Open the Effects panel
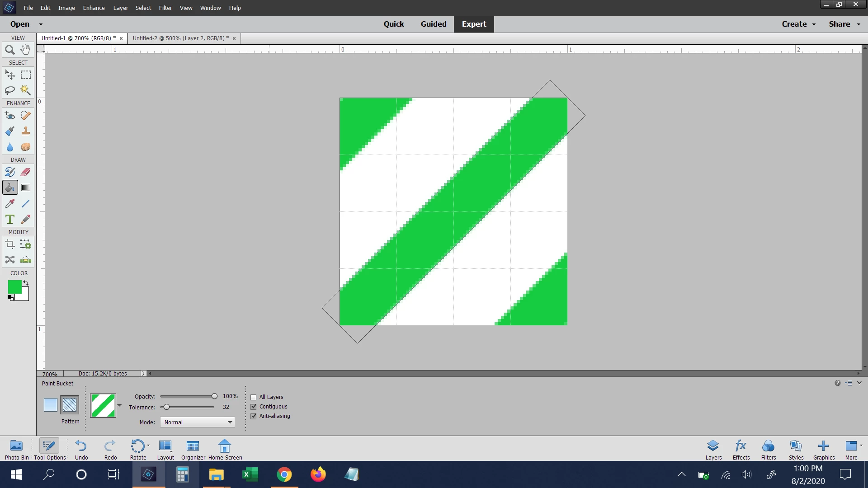This screenshot has height=488, width=868. coord(741,450)
